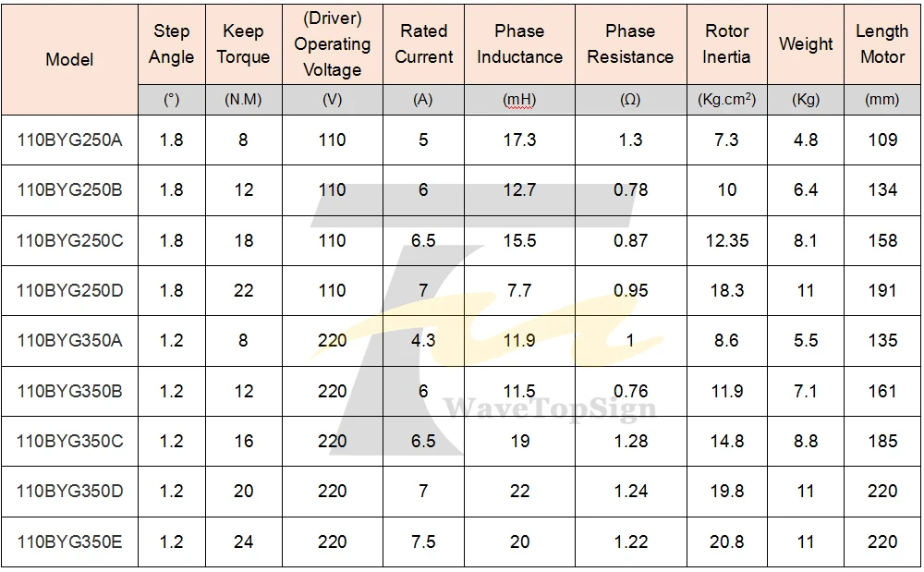Select the Rotor Inertia header cell

[726, 44]
